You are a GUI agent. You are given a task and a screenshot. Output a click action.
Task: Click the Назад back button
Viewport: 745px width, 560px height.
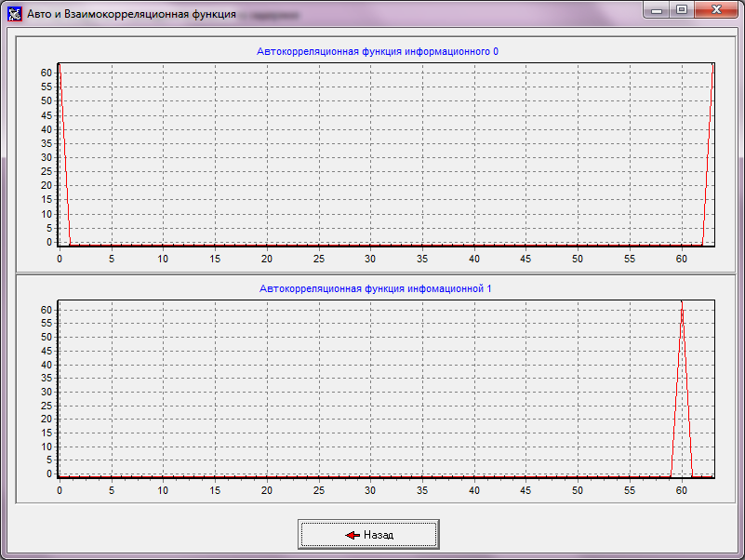pos(368,534)
